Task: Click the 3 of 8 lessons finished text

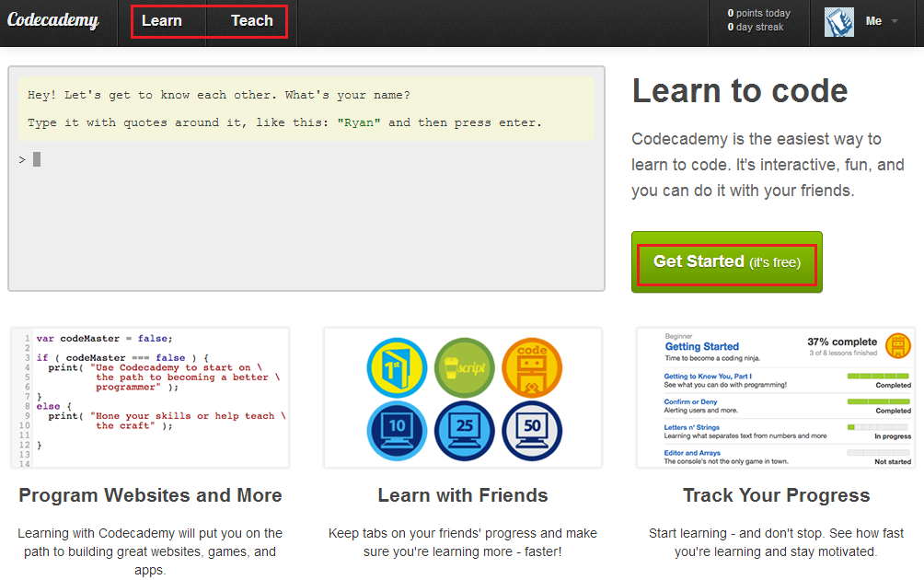Action: [x=843, y=354]
